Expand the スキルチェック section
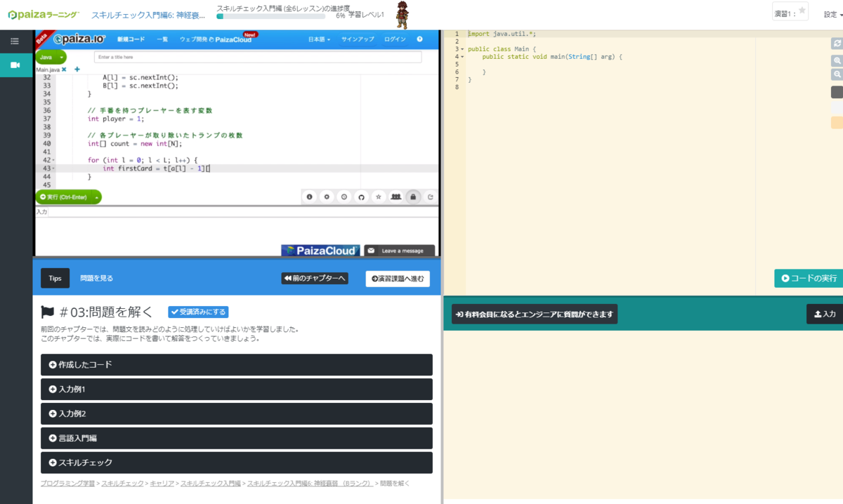The image size is (843, 504). [x=237, y=463]
